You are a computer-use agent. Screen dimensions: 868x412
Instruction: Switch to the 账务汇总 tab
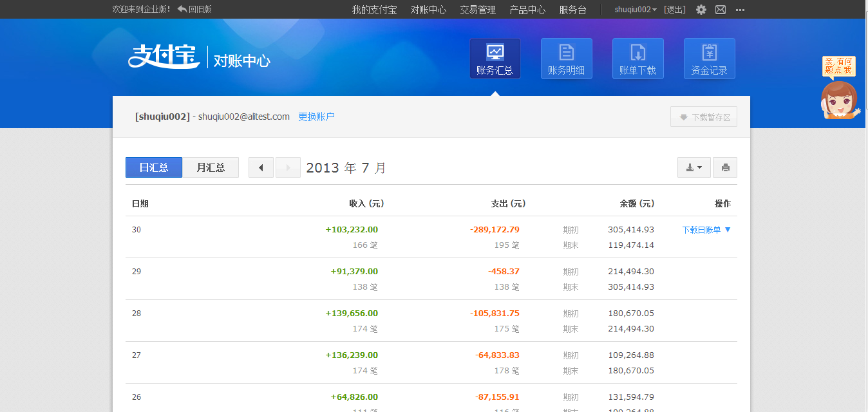[x=495, y=59]
